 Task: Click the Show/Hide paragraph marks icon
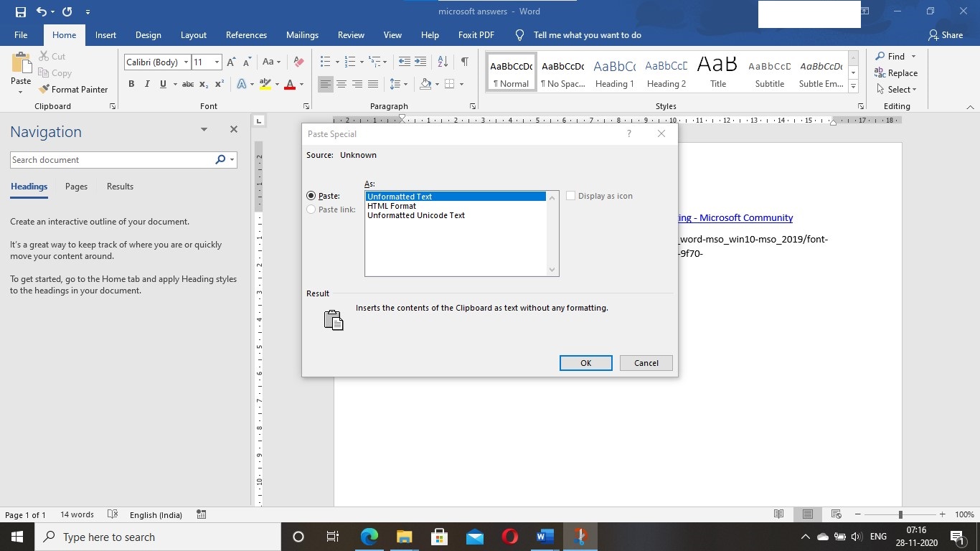tap(464, 62)
